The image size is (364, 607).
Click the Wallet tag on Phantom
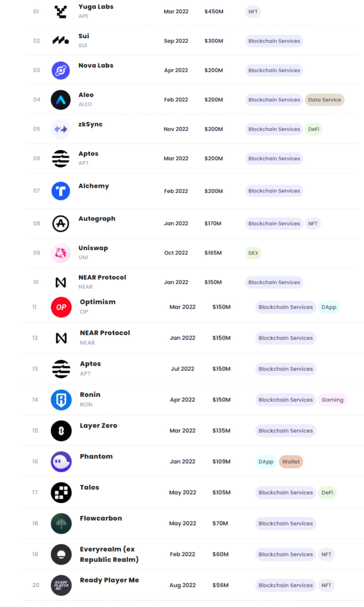[291, 462]
